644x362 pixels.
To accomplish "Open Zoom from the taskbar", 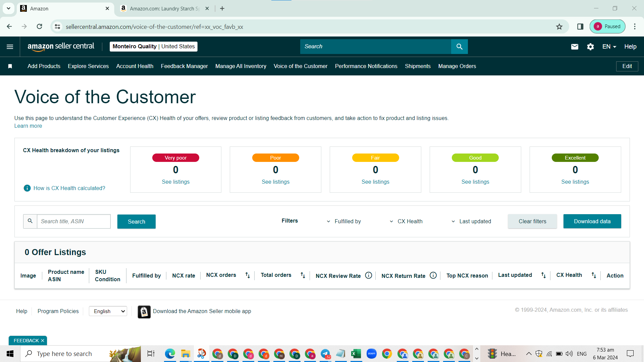I will coord(372,354).
